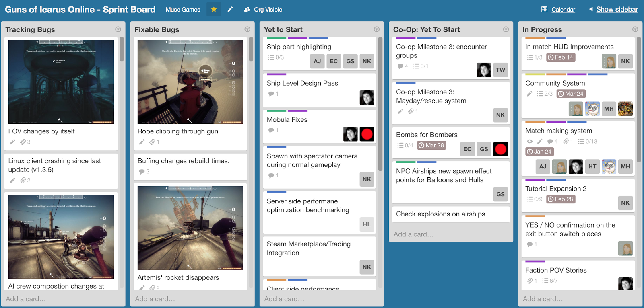644x308 pixels.
Task: Click the member photo on Faction POV Stories
Action: 625,283
